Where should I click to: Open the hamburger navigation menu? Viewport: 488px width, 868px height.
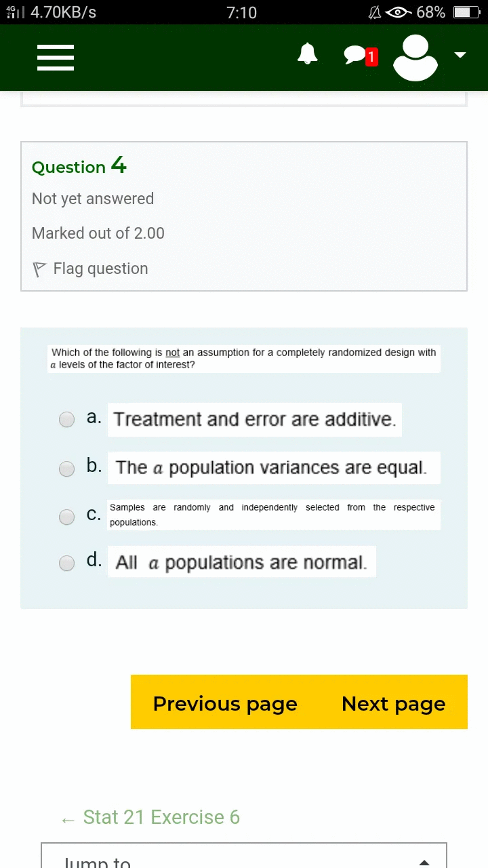pyautogui.click(x=55, y=57)
